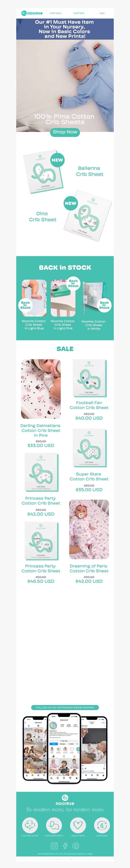Open the Pinterest icon in the footer
This screenshot has height=868, width=130.
(x=76, y=846)
